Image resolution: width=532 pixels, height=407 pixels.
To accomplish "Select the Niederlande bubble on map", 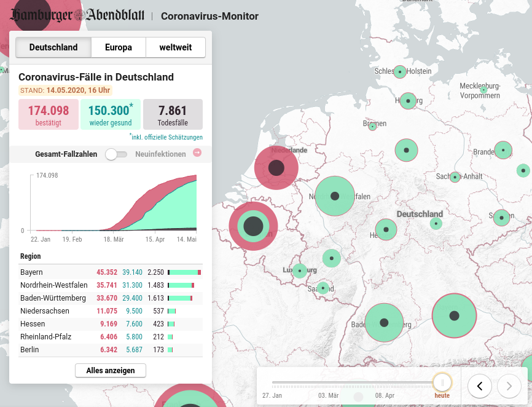I will 276,167.
